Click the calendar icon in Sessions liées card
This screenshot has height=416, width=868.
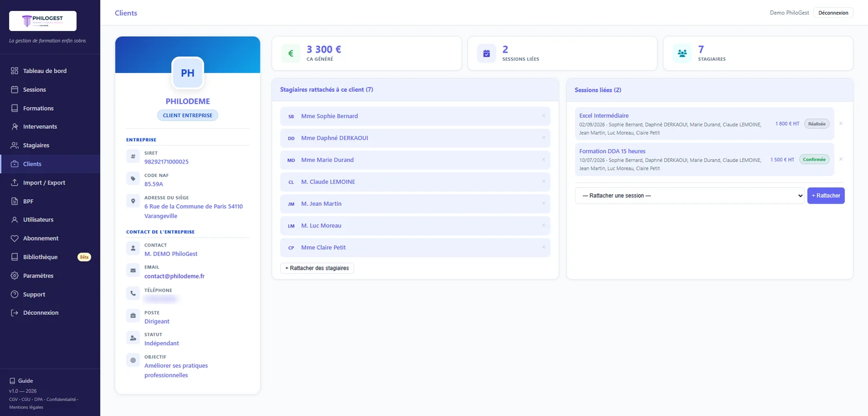pyautogui.click(x=487, y=53)
